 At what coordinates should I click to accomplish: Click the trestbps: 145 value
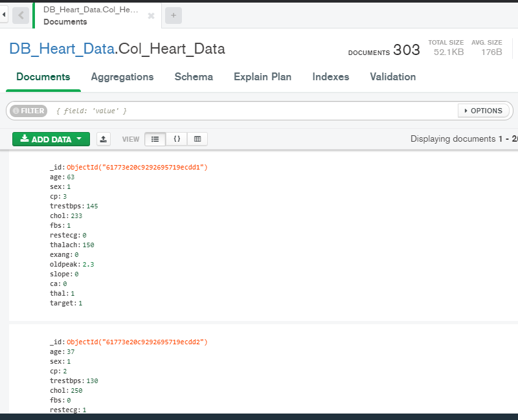92,206
